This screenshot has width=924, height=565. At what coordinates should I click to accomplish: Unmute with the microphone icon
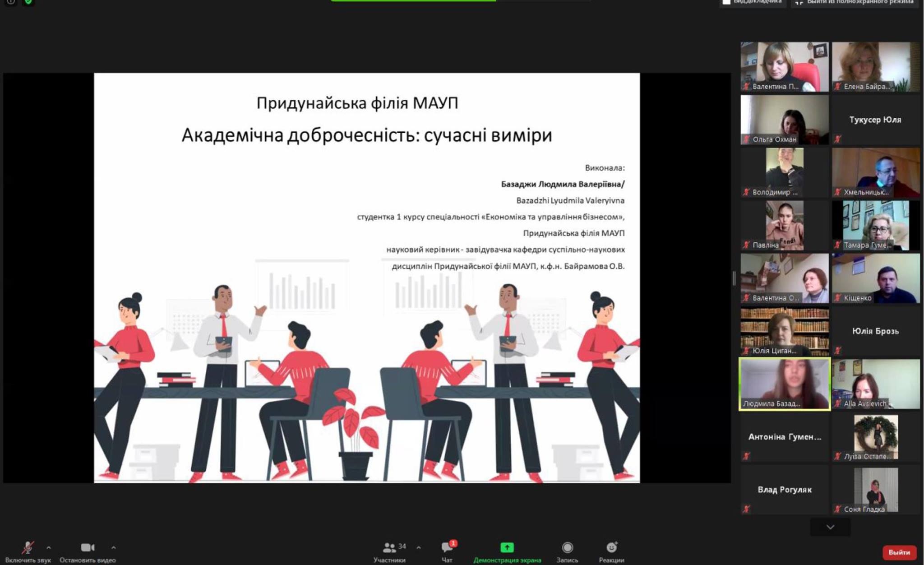pos(28,547)
